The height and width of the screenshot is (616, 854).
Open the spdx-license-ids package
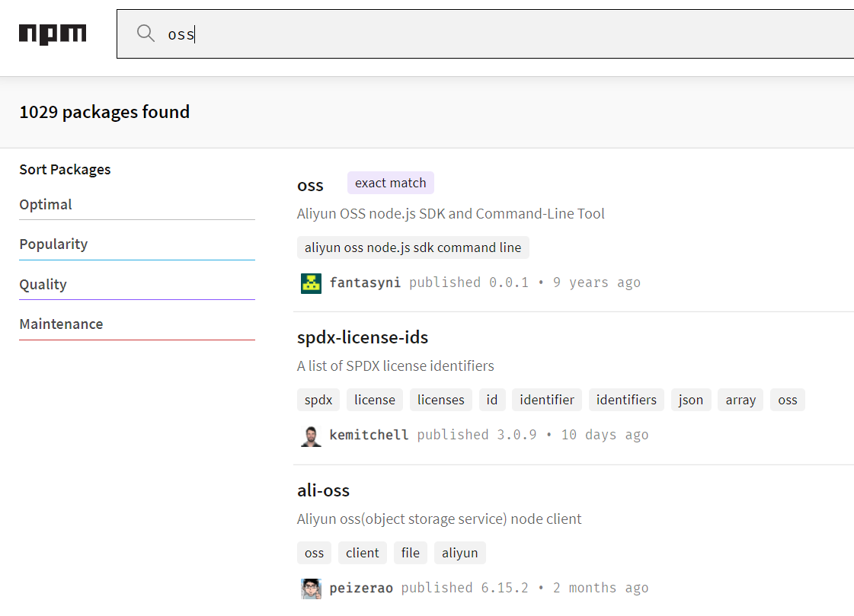[363, 337]
